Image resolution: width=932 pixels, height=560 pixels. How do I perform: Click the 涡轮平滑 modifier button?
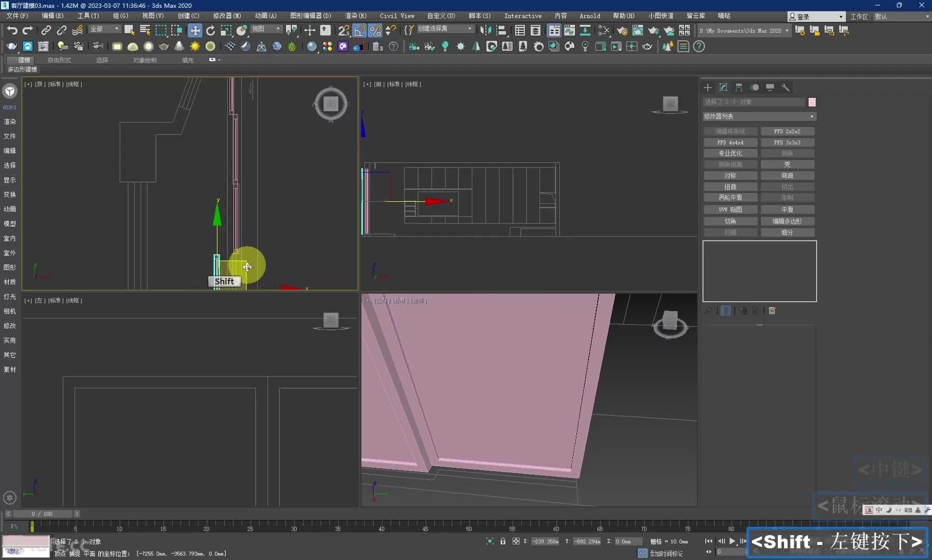(730, 198)
